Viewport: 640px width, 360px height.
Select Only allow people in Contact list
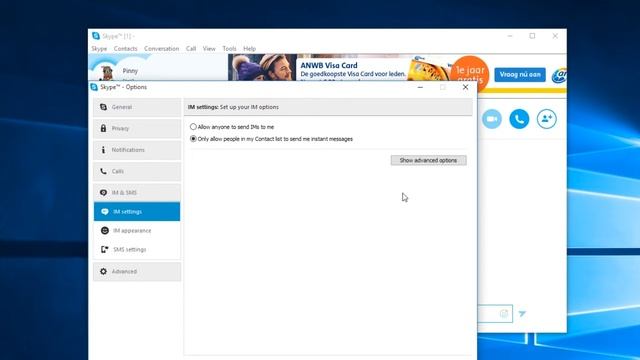tap(193, 139)
